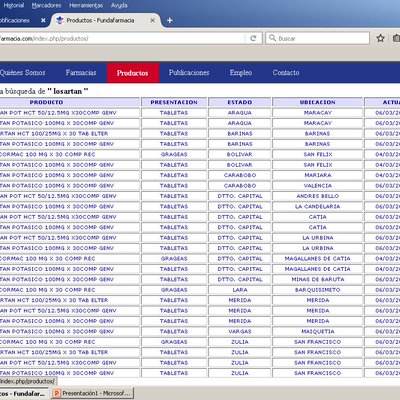Switch to Presentación1 taskbar window
Image resolution: width=400 pixels, height=400 pixels.
point(93,394)
